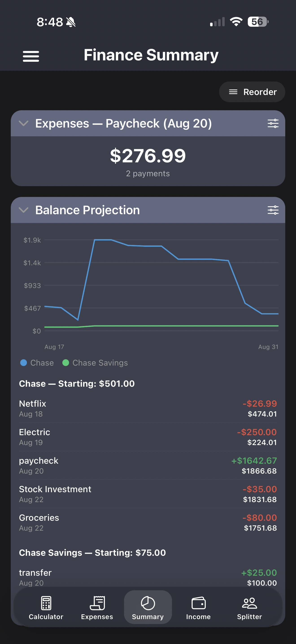Tap the $276.99 expenses total
The image size is (296, 644).
coord(148,156)
